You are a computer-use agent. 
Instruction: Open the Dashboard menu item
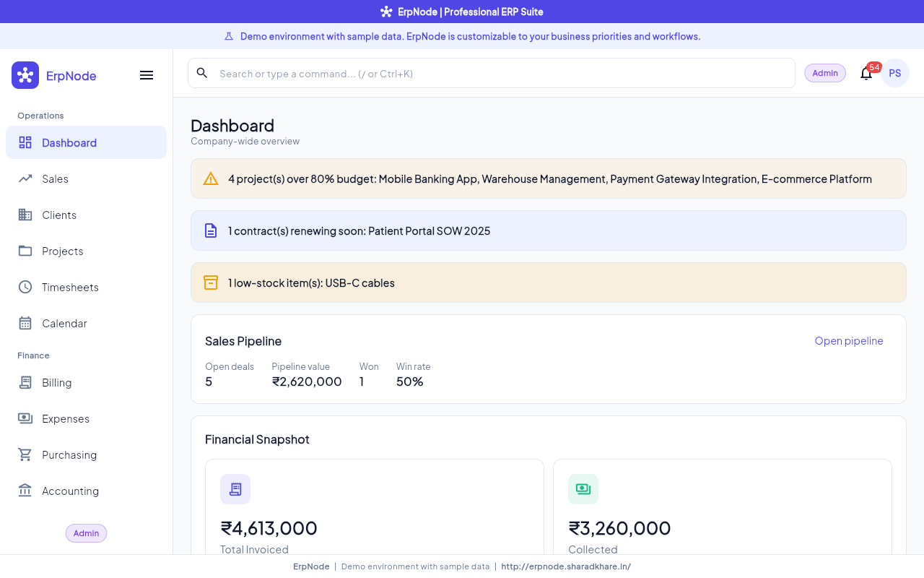86,142
